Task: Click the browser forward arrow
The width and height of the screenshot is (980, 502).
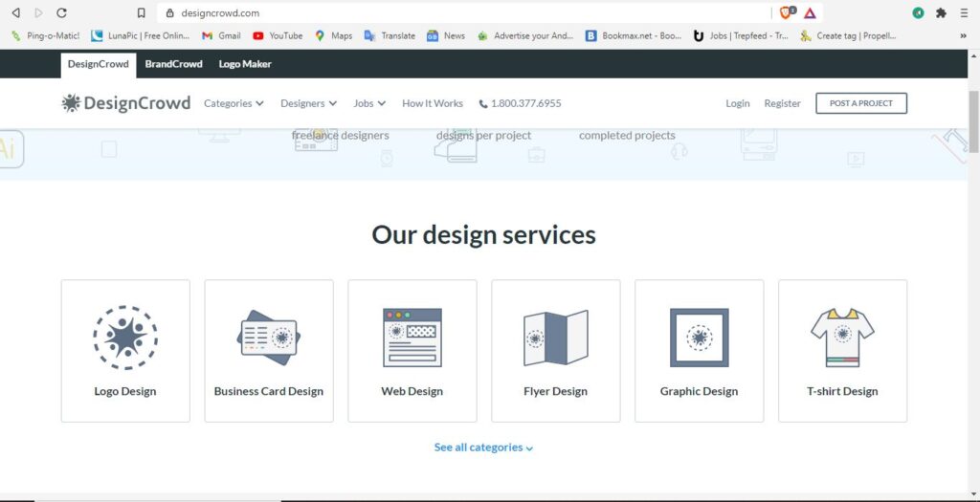Action: (x=38, y=12)
